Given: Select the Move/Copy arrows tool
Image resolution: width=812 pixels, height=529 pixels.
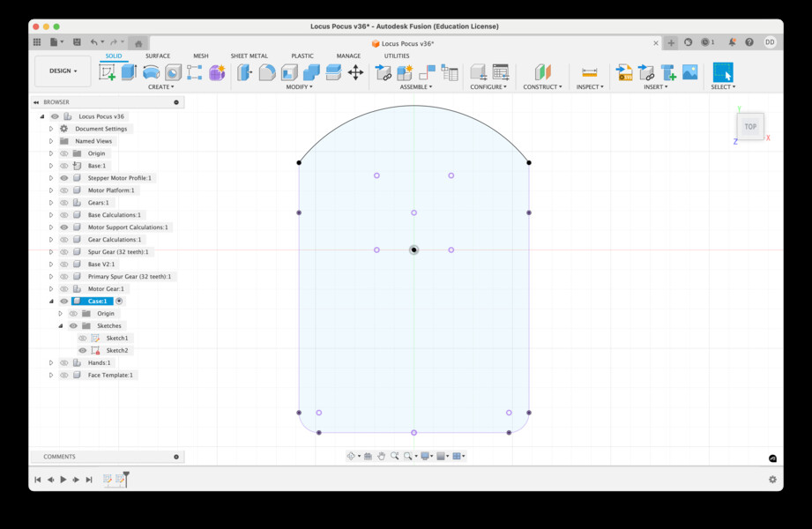Looking at the screenshot, I should (355, 72).
